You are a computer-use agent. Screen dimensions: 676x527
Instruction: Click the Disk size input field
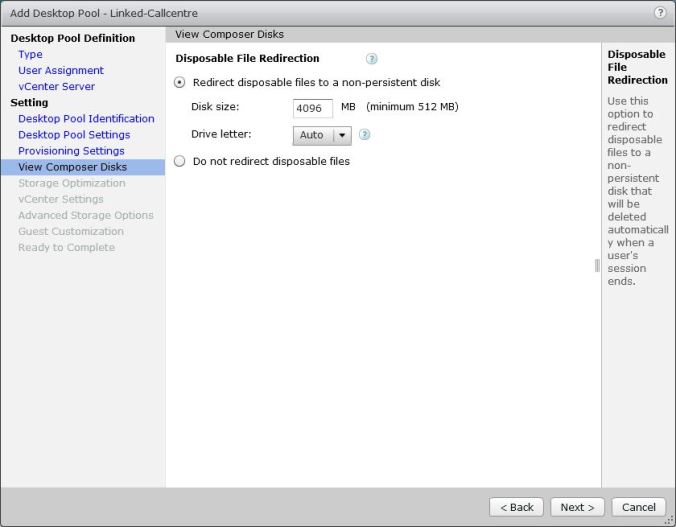(x=313, y=108)
